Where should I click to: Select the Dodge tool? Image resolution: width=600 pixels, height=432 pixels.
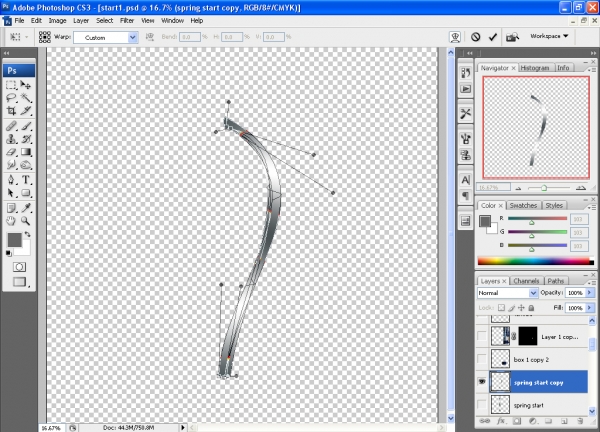tap(26, 165)
